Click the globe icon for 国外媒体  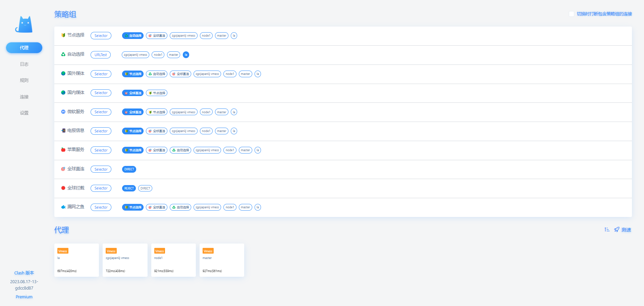point(63,73)
